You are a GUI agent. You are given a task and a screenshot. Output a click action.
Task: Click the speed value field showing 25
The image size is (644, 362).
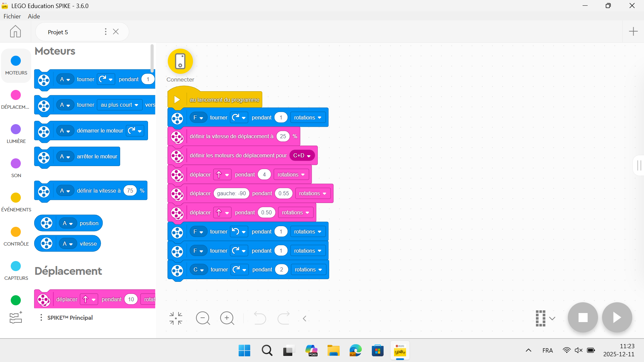tap(283, 137)
